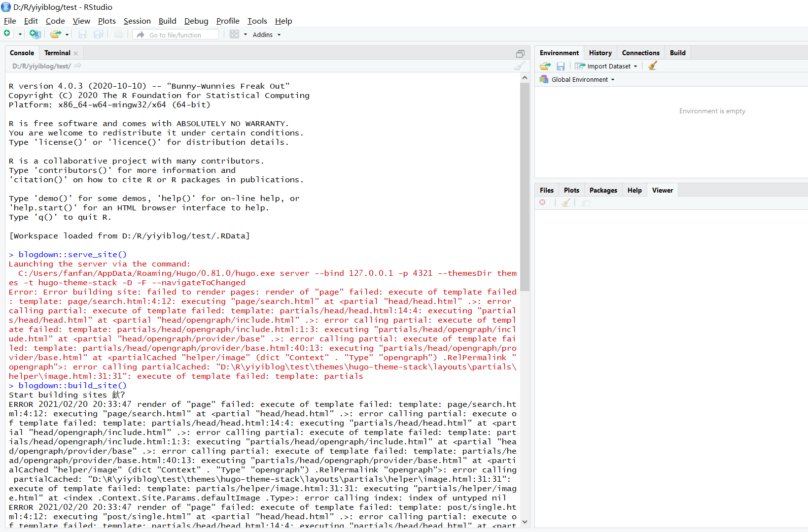
Task: Click the Print document icon
Action: (x=119, y=34)
